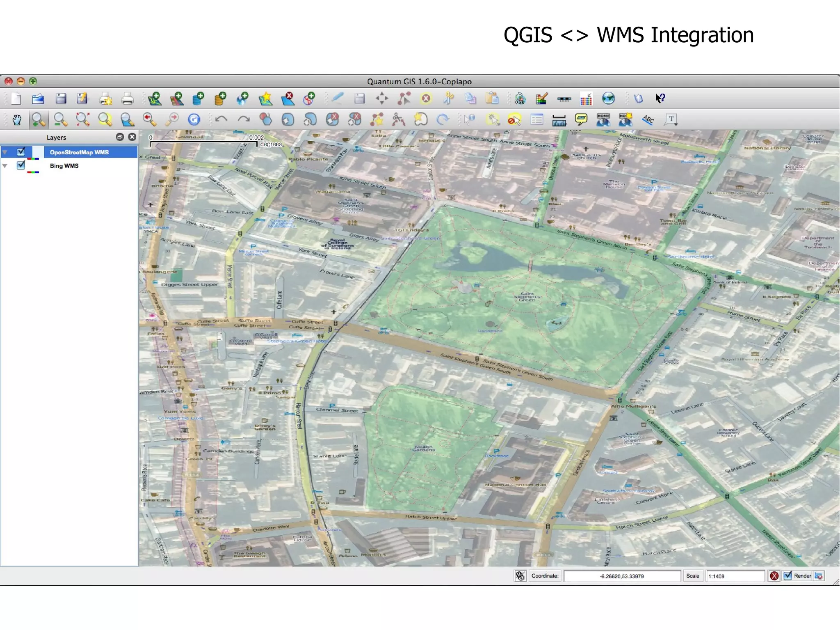Collapse the OpenStreetMap WMS layer tree
The height and width of the screenshot is (630, 840).
[5, 152]
